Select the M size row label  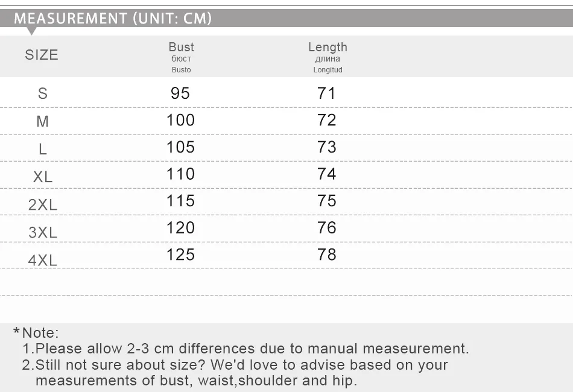coord(43,121)
